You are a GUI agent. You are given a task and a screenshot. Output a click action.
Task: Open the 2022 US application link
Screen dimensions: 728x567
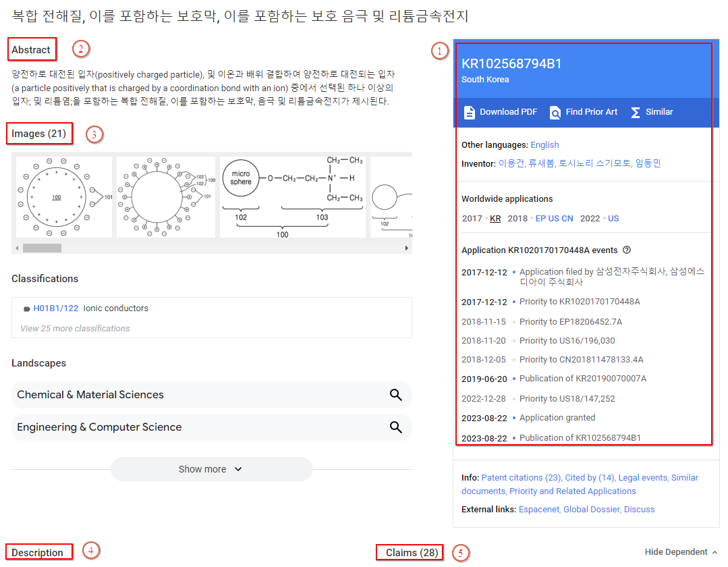613,218
